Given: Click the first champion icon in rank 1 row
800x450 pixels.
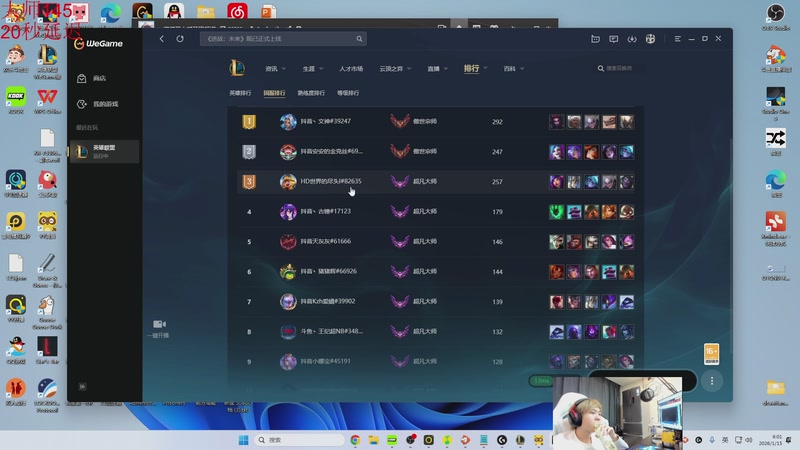Looking at the screenshot, I should point(557,121).
